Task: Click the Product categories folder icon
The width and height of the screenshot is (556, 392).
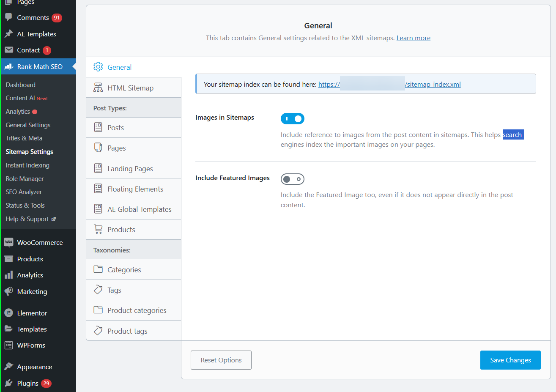Action: coord(98,310)
